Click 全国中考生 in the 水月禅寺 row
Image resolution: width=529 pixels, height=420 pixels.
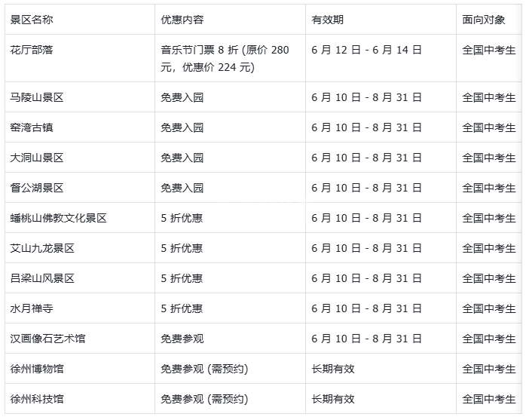489,308
